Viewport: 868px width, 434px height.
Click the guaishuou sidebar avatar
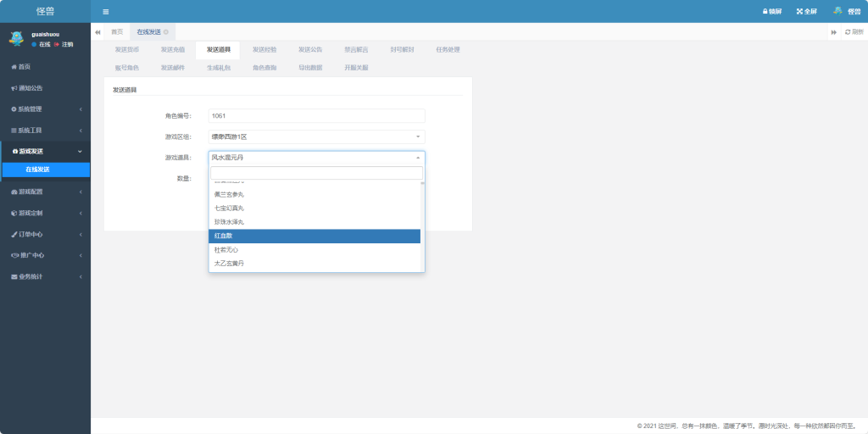[x=16, y=38]
